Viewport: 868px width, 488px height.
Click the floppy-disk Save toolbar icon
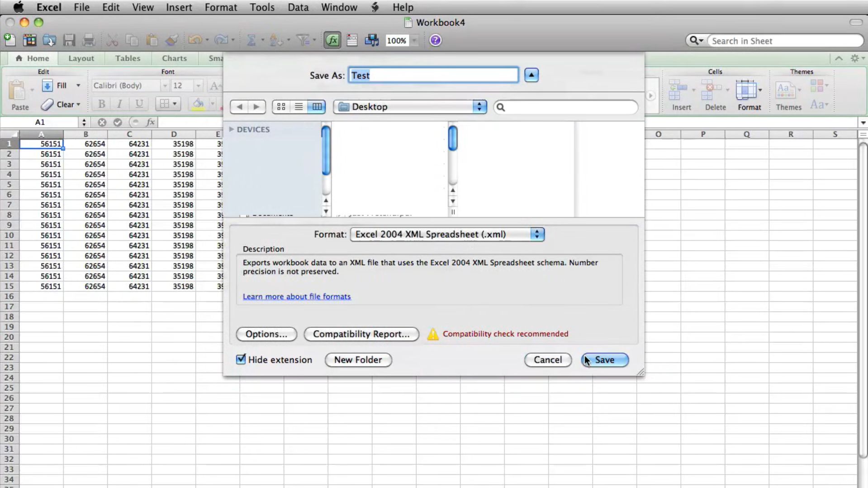(69, 40)
